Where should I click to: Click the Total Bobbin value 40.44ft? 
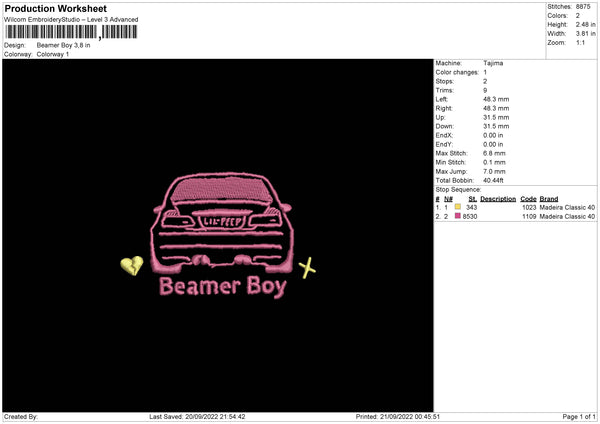[494, 180]
